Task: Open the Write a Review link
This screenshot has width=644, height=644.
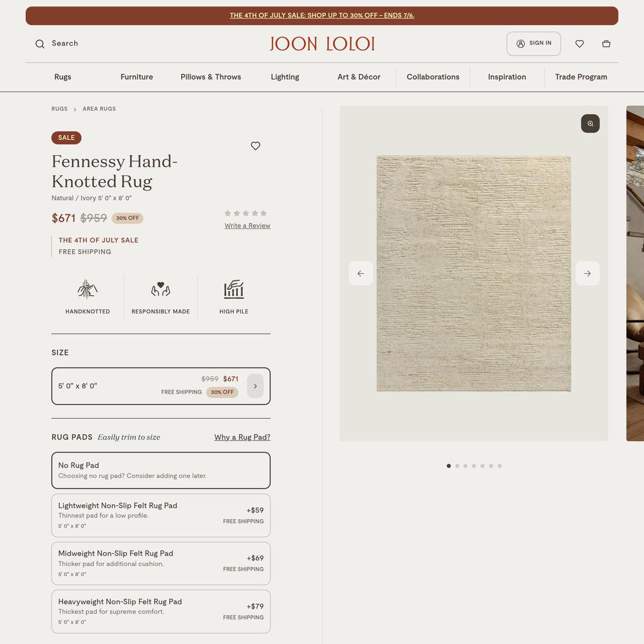Action: coord(247,225)
